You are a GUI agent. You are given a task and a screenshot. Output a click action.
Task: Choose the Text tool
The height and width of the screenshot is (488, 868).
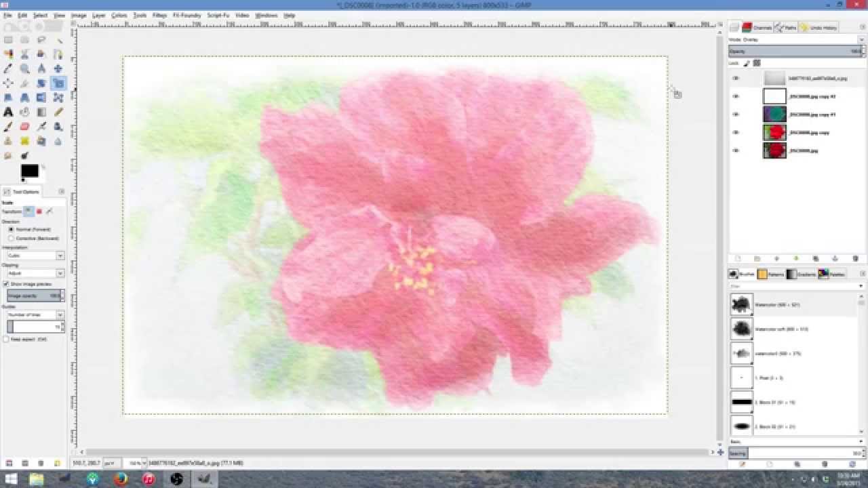(8, 110)
